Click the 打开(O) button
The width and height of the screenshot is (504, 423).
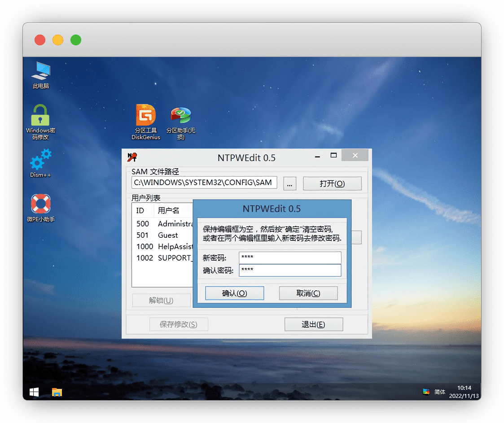(x=332, y=183)
